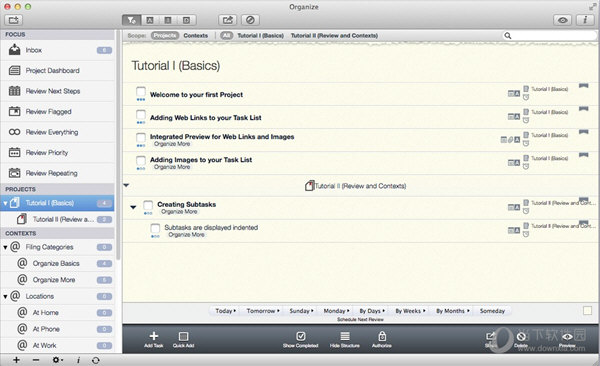Open the info inspector icon at top right
The width and height of the screenshot is (600, 366).
click(x=585, y=20)
